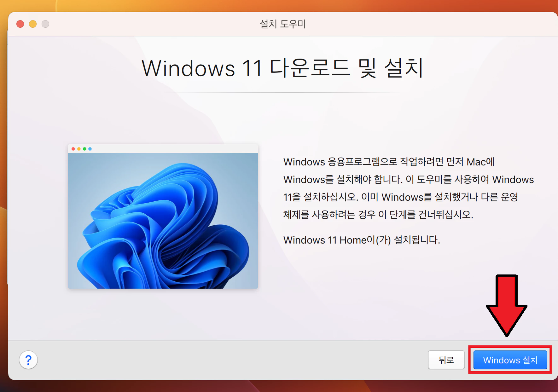Close the 설치 도우미 window
This screenshot has width=558, height=392.
pos(20,24)
